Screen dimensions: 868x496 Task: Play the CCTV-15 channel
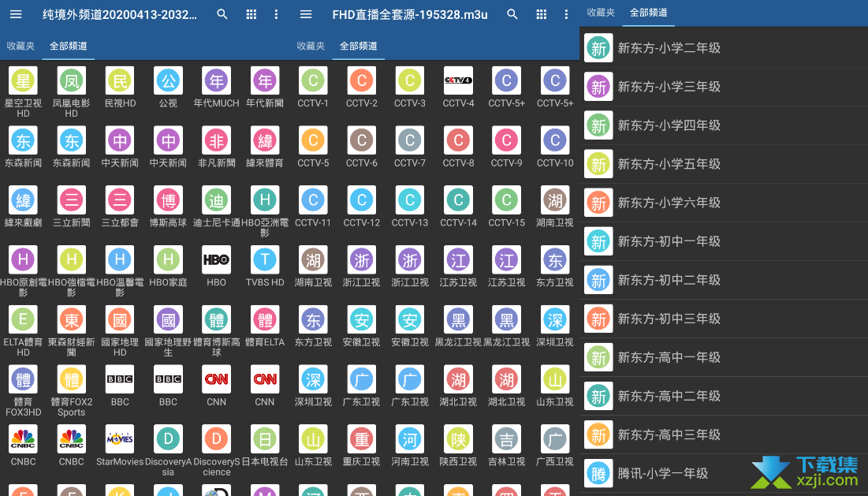[506, 207]
